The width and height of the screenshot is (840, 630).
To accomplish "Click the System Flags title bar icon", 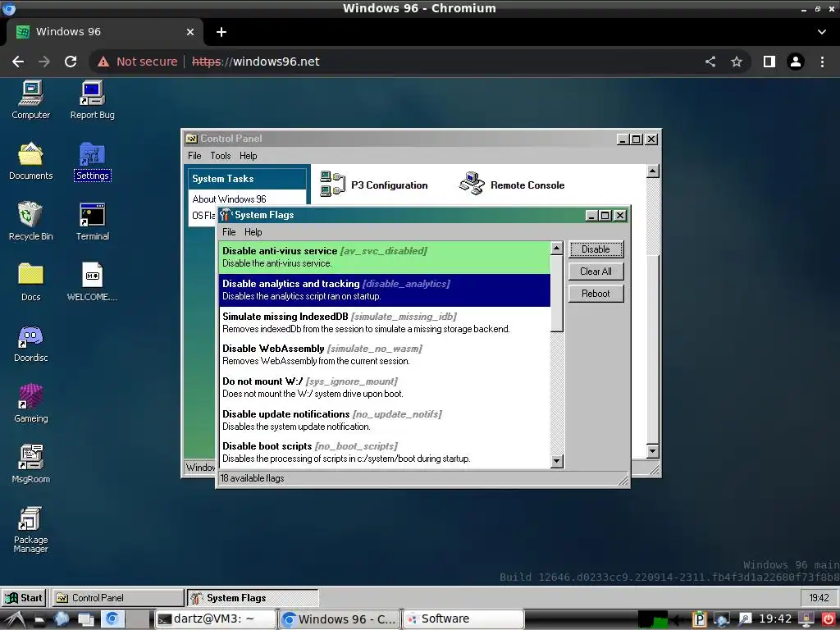I will [226, 216].
